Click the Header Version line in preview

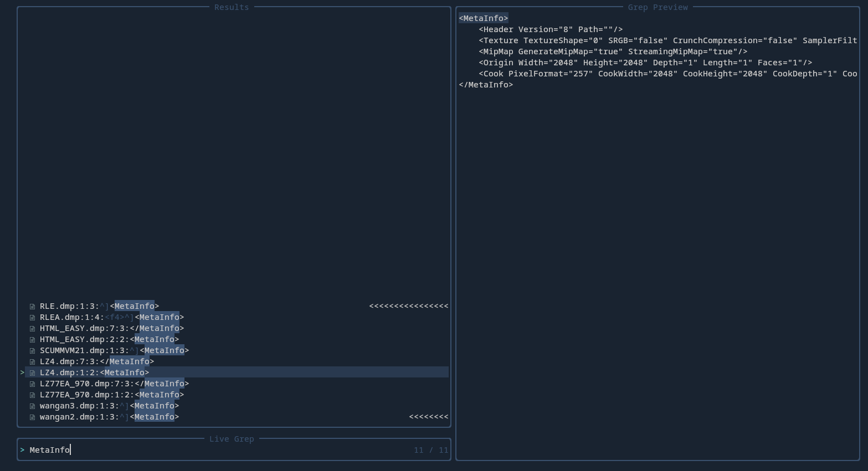click(x=551, y=29)
